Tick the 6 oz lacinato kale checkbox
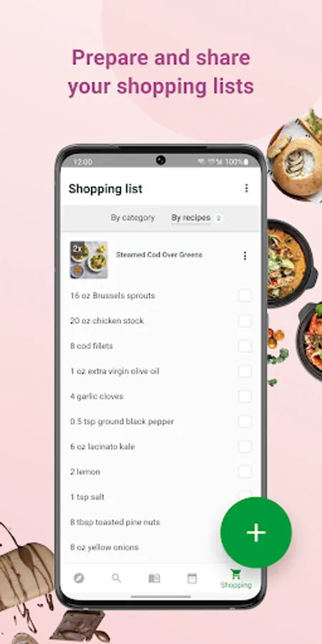 click(245, 447)
